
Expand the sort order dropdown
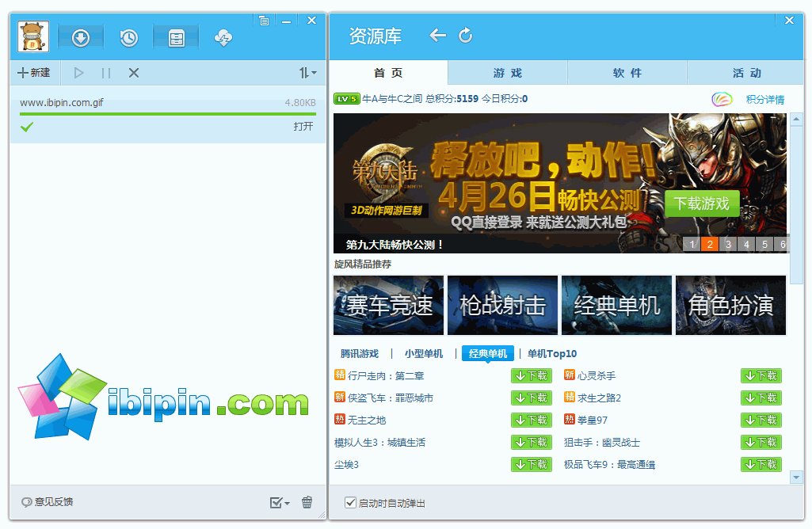click(x=307, y=73)
